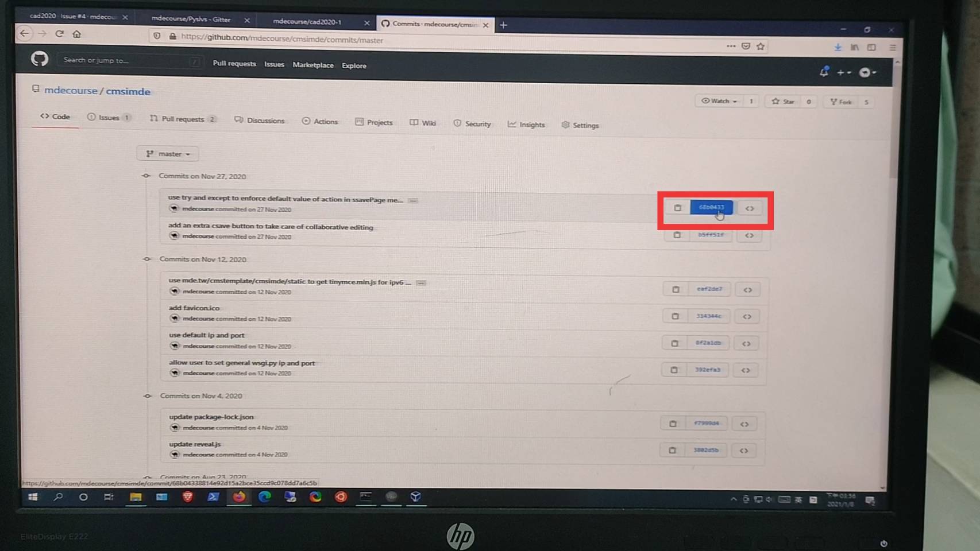Open the Projects tab
Viewport: 980px width, 551px height.
point(374,122)
